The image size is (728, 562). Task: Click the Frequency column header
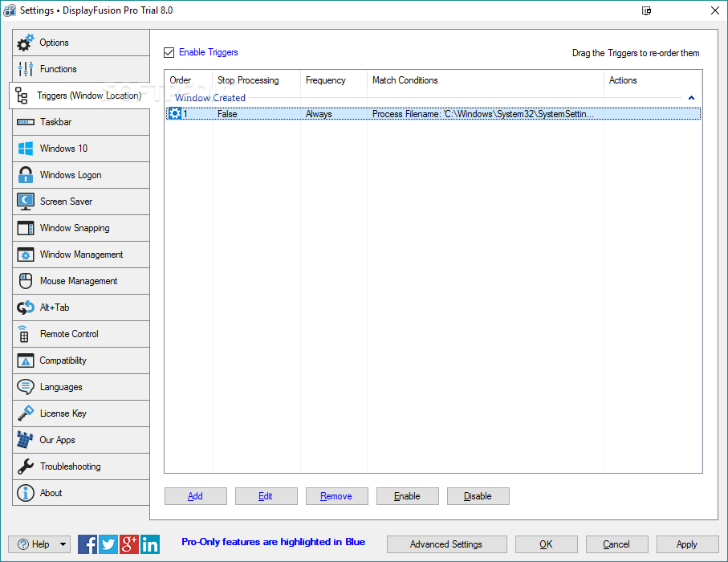pyautogui.click(x=334, y=80)
